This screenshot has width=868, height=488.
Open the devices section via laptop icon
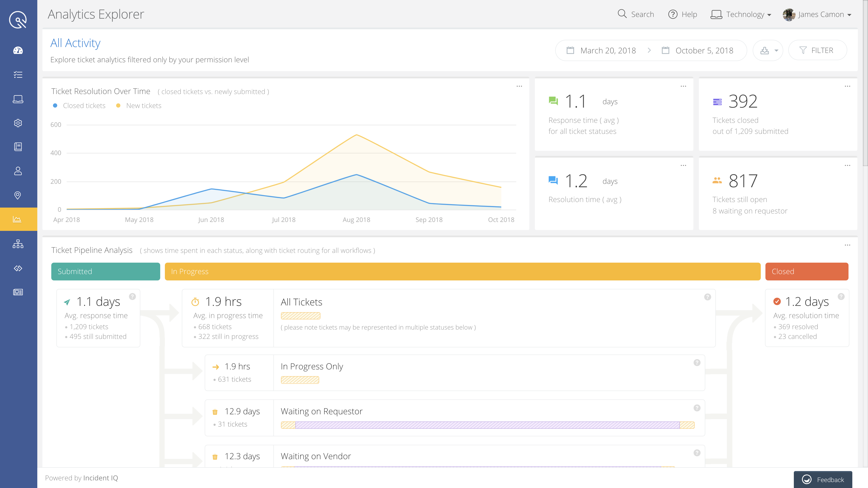[x=18, y=99]
